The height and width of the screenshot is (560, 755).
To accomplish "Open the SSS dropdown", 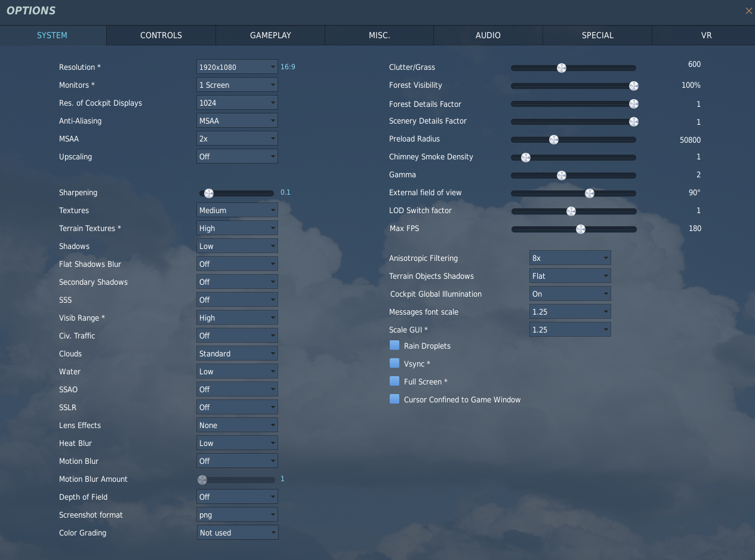I will point(237,300).
